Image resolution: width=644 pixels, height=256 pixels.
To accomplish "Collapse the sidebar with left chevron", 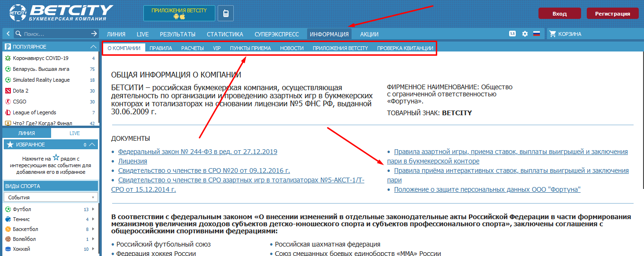I will pos(8,34).
